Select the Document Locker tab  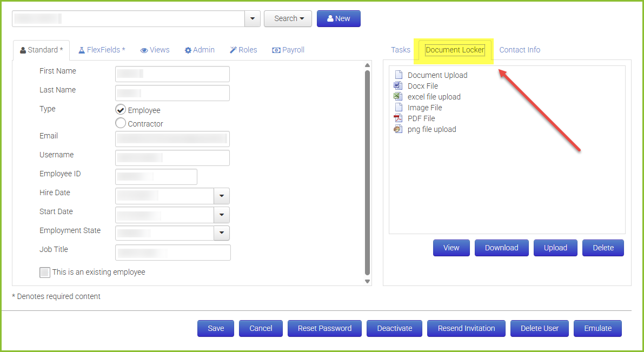click(x=455, y=50)
